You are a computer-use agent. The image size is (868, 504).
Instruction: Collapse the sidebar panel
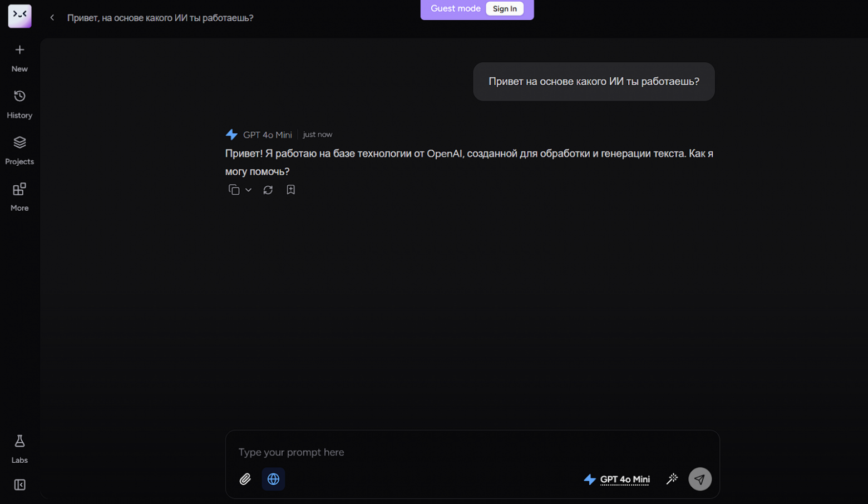(19, 485)
